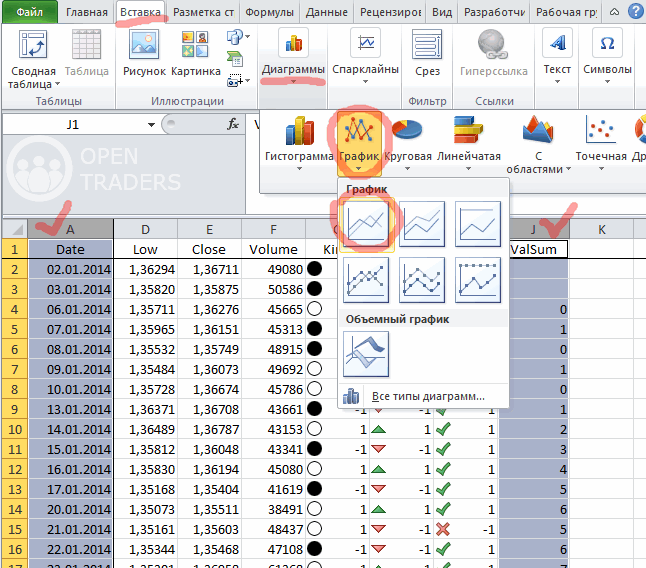Click the select-all corner of the sheet

coord(15,229)
